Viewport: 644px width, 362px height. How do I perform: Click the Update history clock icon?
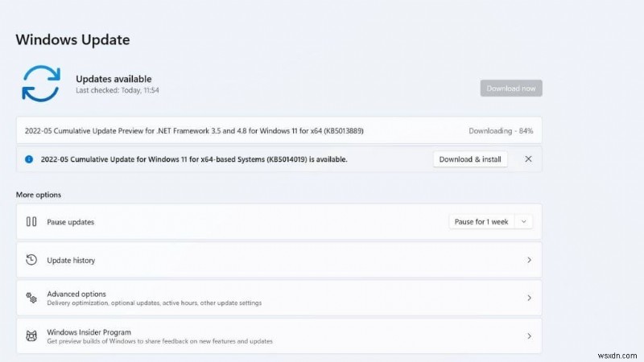(31, 260)
